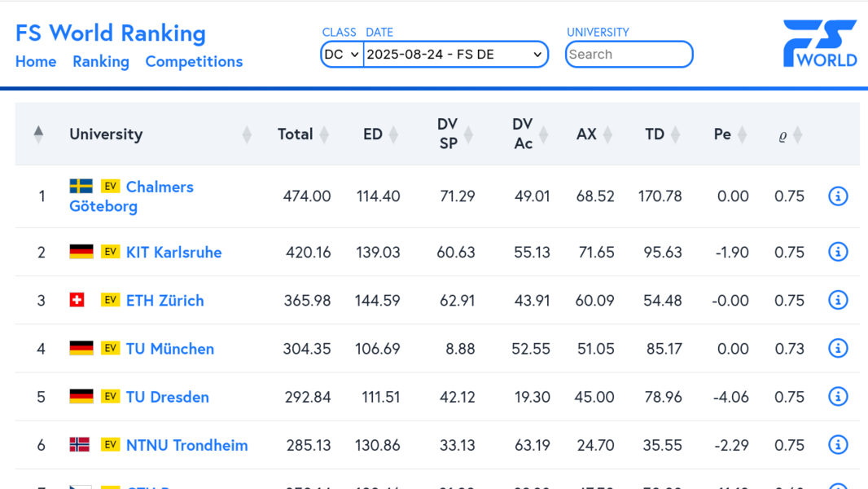Click the info icon for Chalmers Göteborg
Image resolution: width=868 pixels, height=489 pixels.
pyautogui.click(x=838, y=196)
